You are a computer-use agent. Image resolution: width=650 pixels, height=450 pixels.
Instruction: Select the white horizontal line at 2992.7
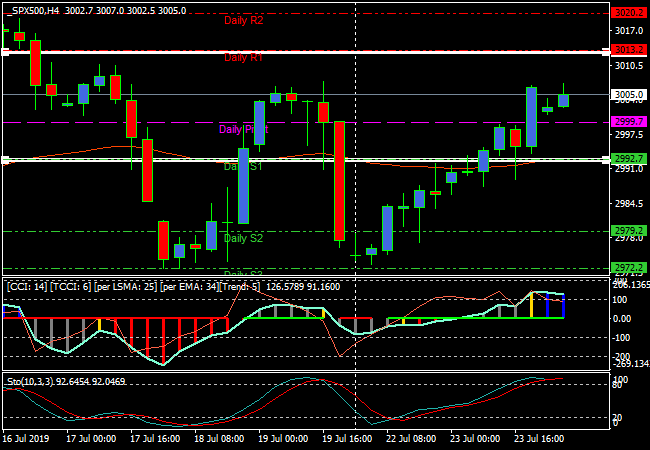coord(306,160)
